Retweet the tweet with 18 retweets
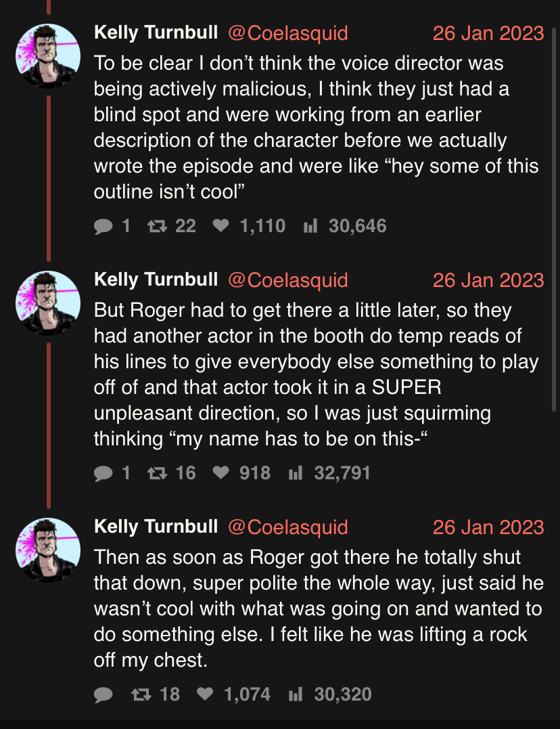 pyautogui.click(x=140, y=694)
